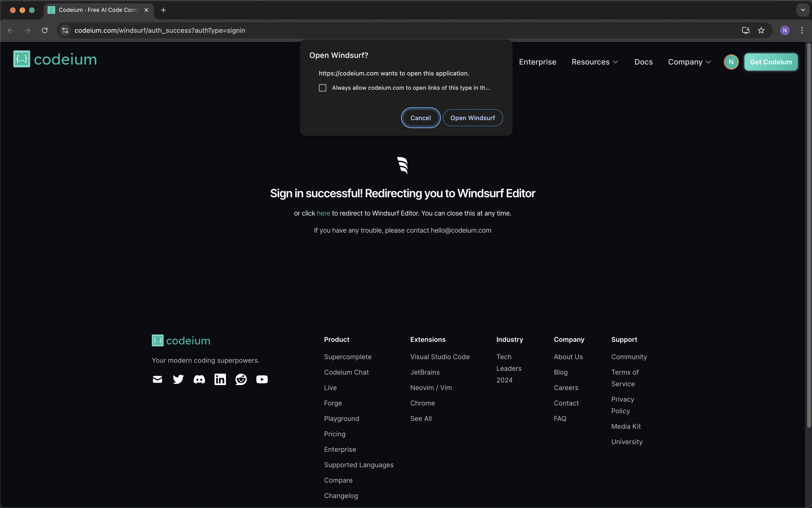
Task: Enable always allow codeium.com checkbox
Action: tap(323, 87)
